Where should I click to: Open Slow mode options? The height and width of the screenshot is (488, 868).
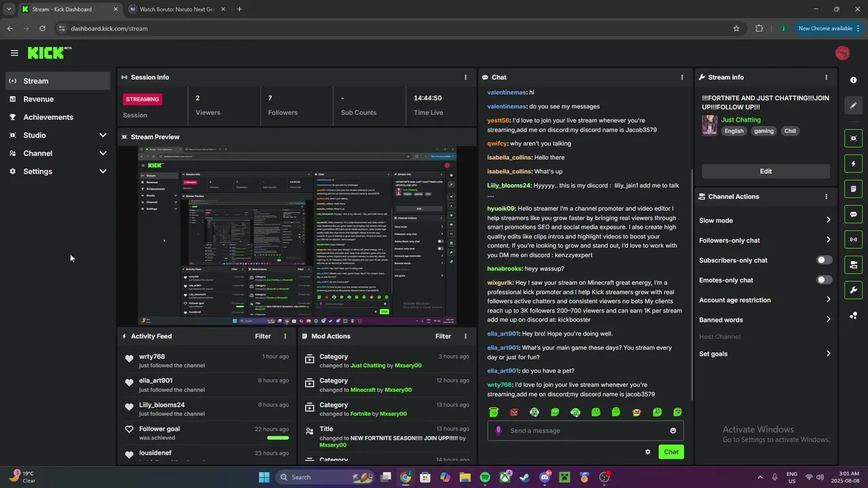tap(765, 220)
